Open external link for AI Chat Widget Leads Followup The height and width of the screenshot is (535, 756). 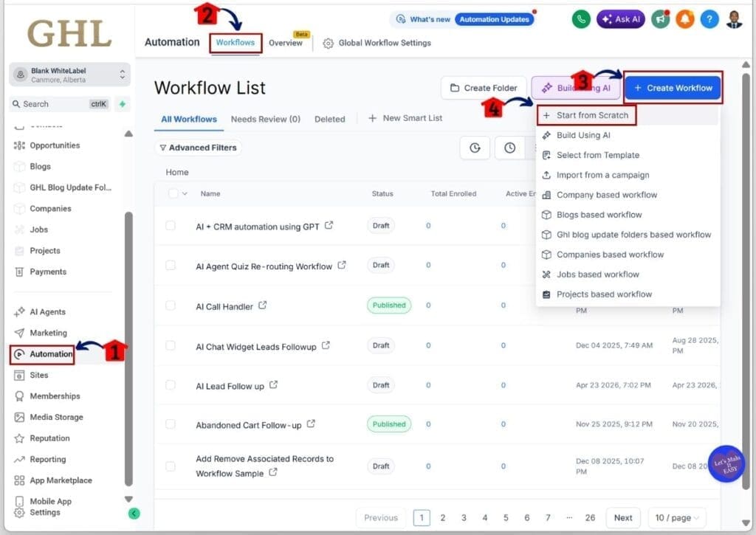[326, 345]
